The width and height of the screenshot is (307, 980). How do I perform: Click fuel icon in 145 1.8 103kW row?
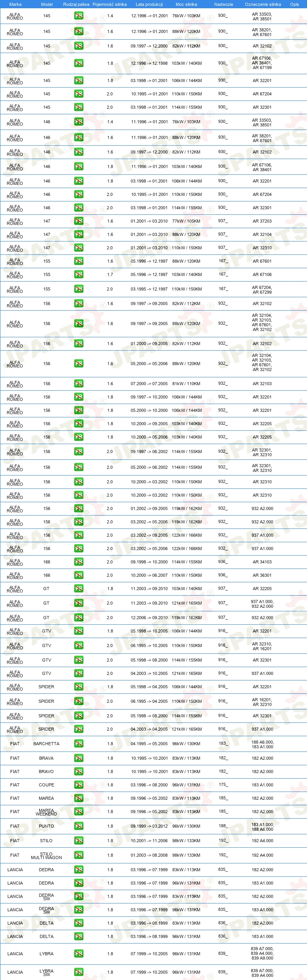[x=79, y=63]
